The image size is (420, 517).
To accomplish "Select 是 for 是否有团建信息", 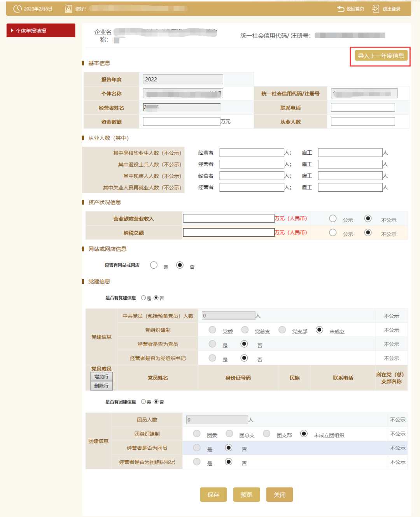I will pyautogui.click(x=143, y=402).
